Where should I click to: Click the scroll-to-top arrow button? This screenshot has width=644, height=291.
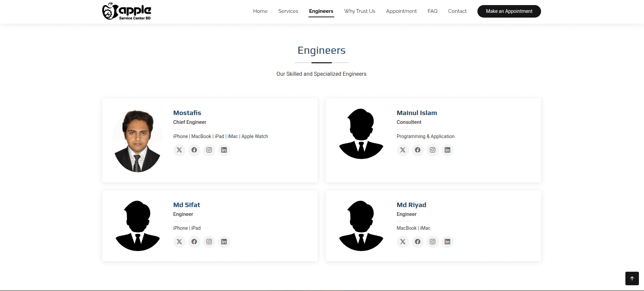632,278
